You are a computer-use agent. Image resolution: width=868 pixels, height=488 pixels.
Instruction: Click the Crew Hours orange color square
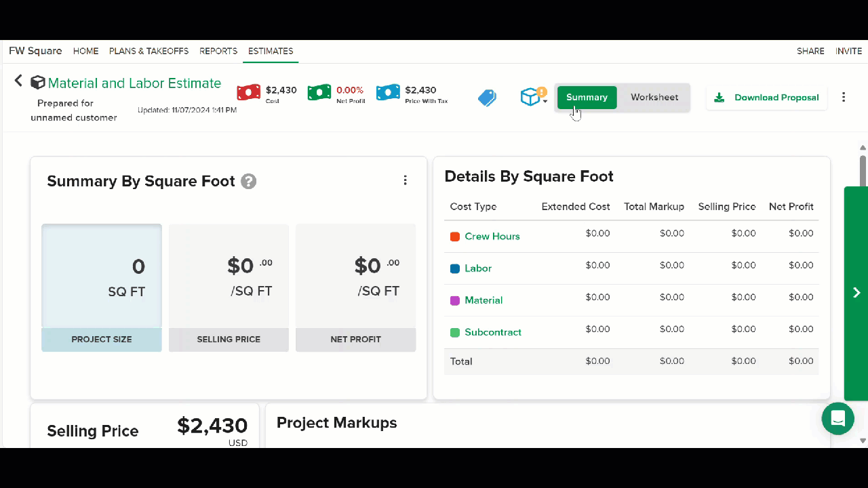(455, 237)
